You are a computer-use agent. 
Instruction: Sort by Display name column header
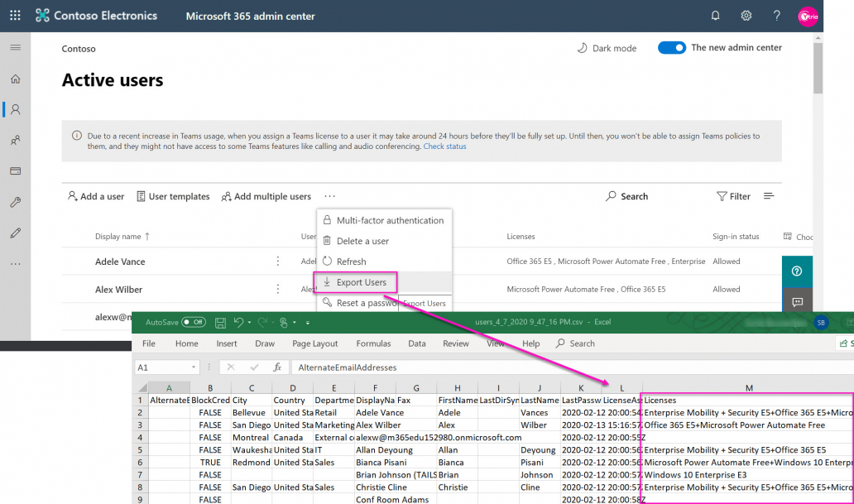click(x=122, y=237)
